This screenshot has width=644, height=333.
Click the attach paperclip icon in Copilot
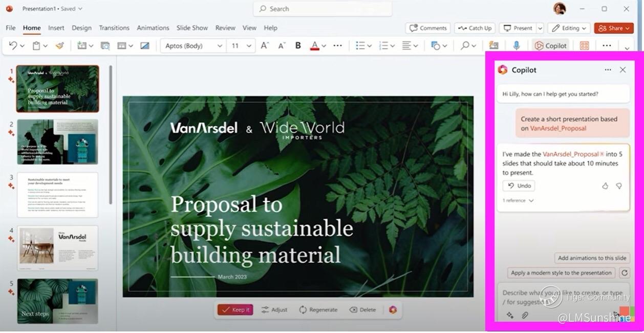tap(525, 316)
